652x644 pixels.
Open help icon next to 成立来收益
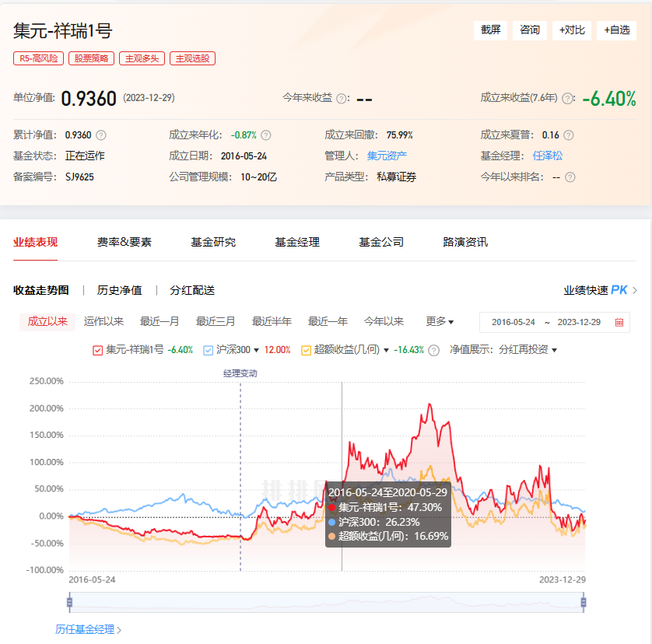pyautogui.click(x=566, y=99)
